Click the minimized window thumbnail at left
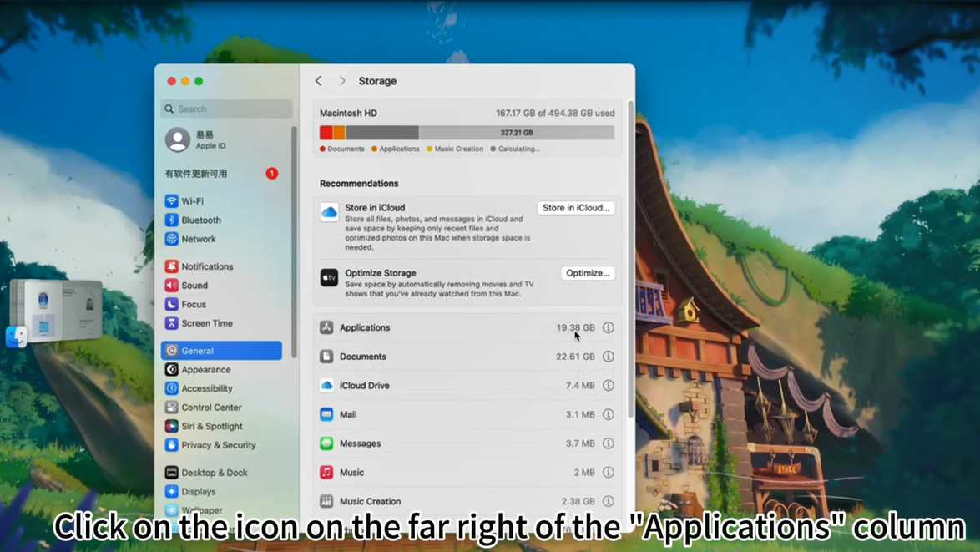This screenshot has width=980, height=552. click(x=56, y=310)
